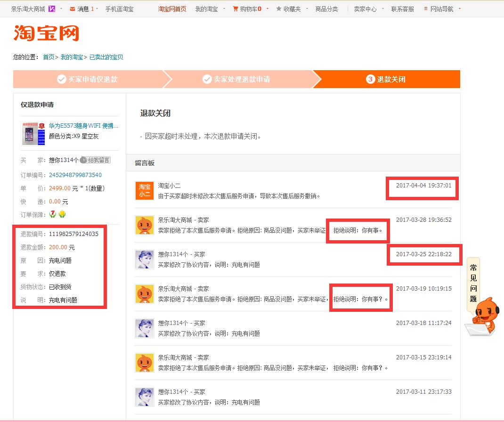The image size is (504, 422).
Task: Click the 仅退款申请 sidebar heading
Action: click(37, 105)
